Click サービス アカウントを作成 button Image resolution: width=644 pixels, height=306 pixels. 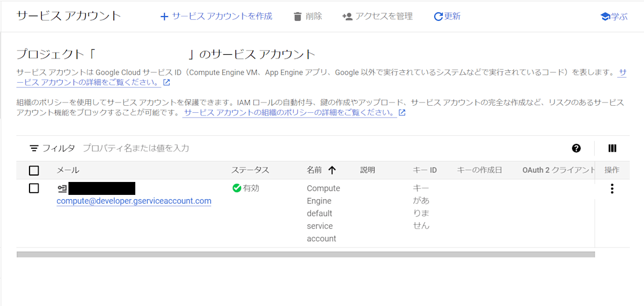pyautogui.click(x=216, y=16)
